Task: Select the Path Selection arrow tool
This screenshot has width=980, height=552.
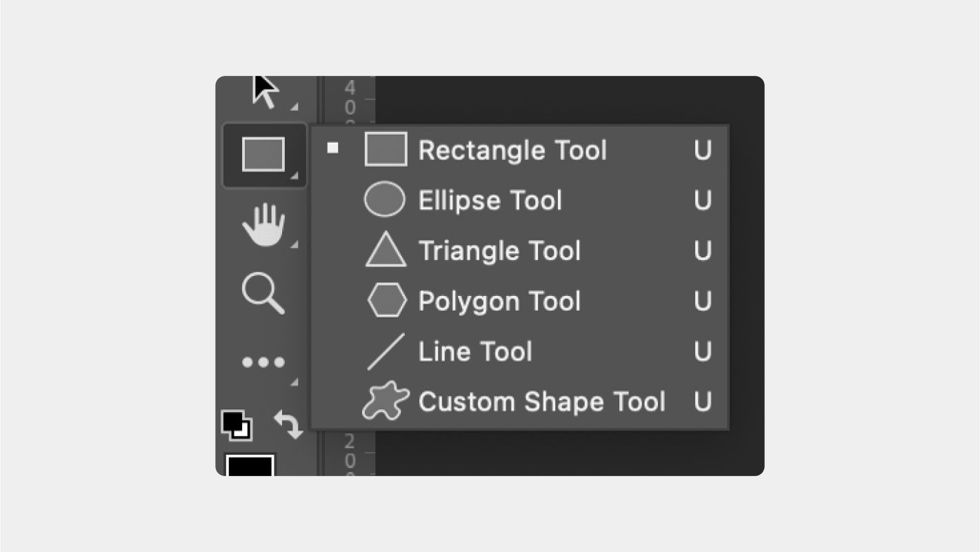Action: pyautogui.click(x=266, y=91)
